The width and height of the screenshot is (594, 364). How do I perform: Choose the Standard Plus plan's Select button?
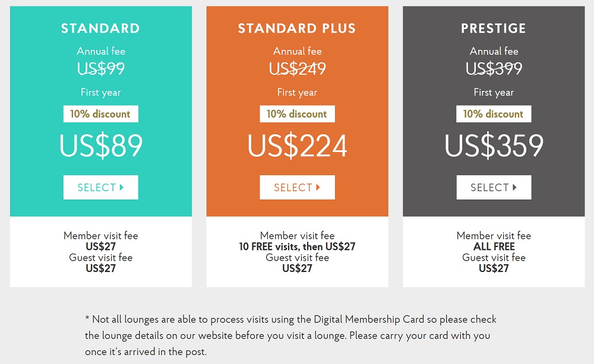[x=297, y=188]
